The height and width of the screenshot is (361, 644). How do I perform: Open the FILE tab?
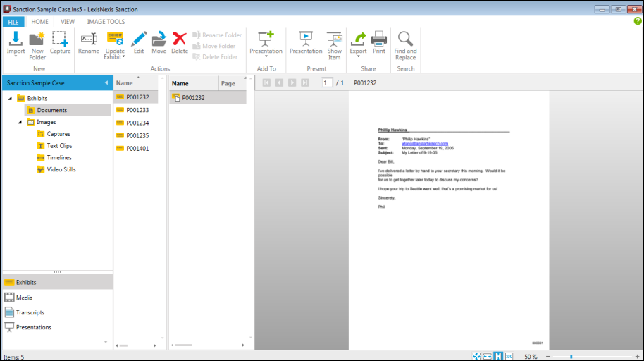(13, 22)
